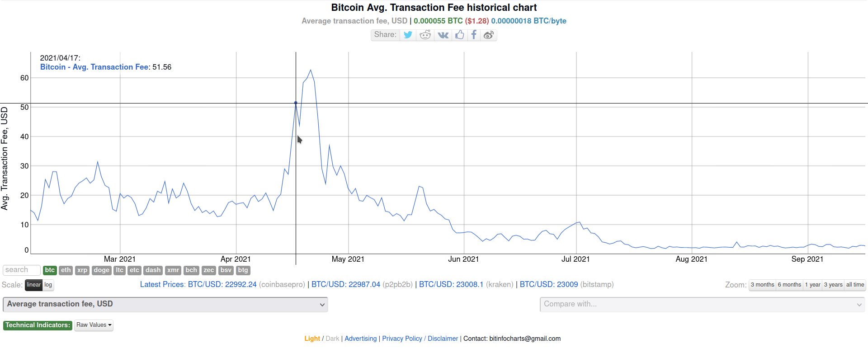Open the Advertising link

point(360,339)
